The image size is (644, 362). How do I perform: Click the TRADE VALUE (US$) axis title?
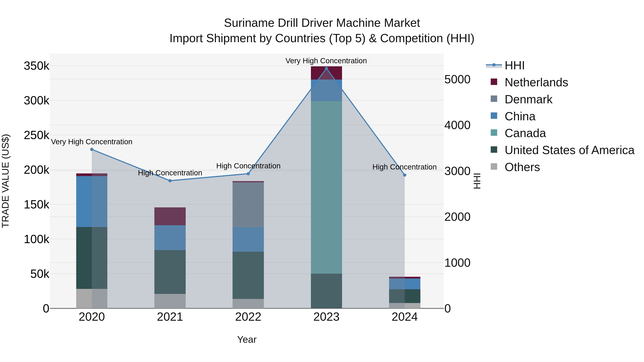(x=6, y=181)
